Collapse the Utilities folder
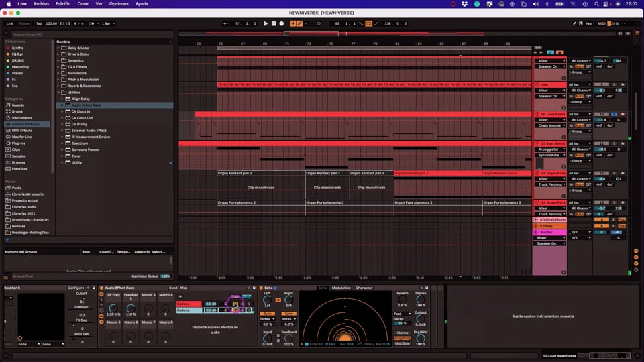The height and width of the screenshot is (362, 644). (x=58, y=93)
